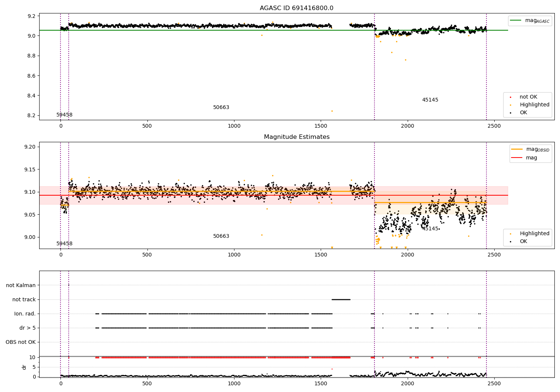
Task: Select the 9.2 tick on the top plot
Action: [31, 16]
